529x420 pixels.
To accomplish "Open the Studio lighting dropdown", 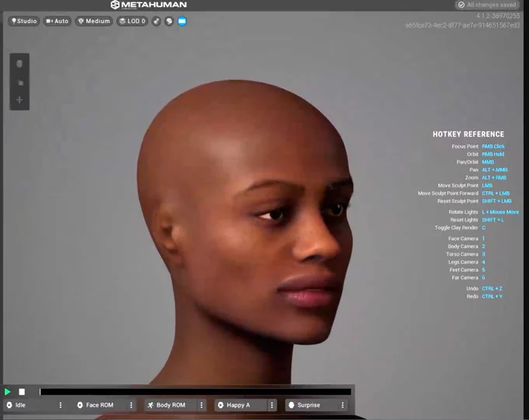I will click(x=23, y=21).
